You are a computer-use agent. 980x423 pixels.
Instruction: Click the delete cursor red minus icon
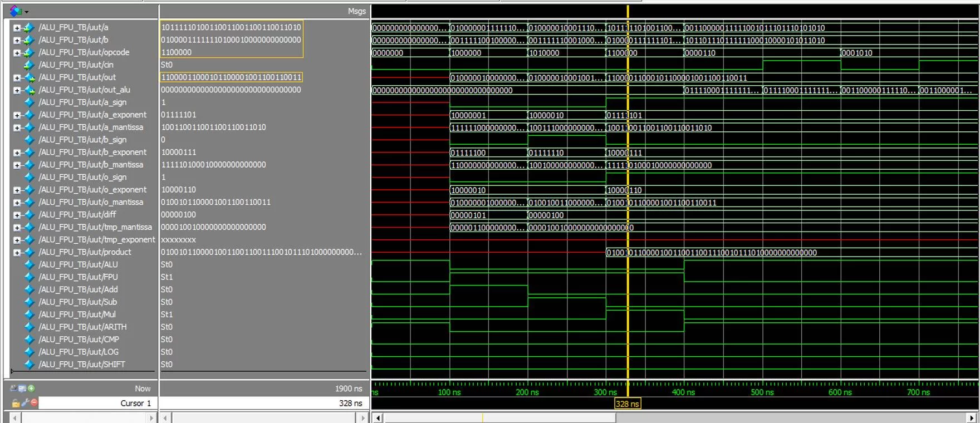(x=34, y=402)
